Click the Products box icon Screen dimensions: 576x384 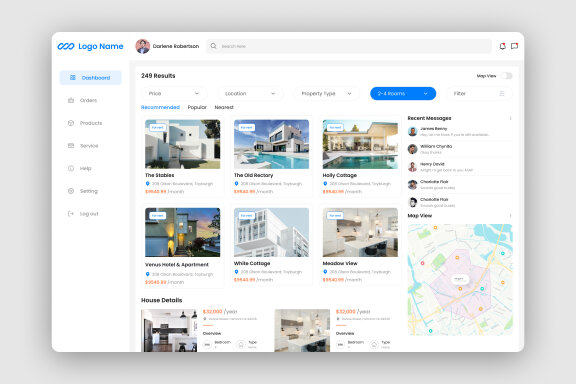tap(71, 123)
